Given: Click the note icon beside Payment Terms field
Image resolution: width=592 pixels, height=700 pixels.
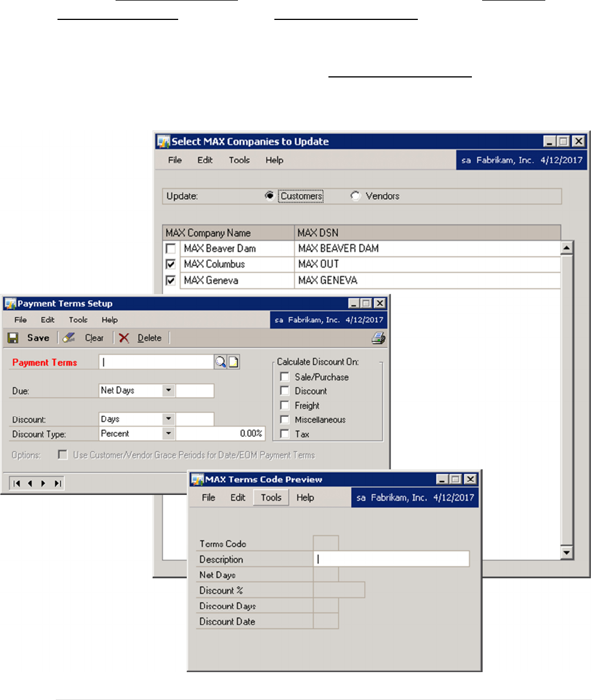Looking at the screenshot, I should click(233, 362).
